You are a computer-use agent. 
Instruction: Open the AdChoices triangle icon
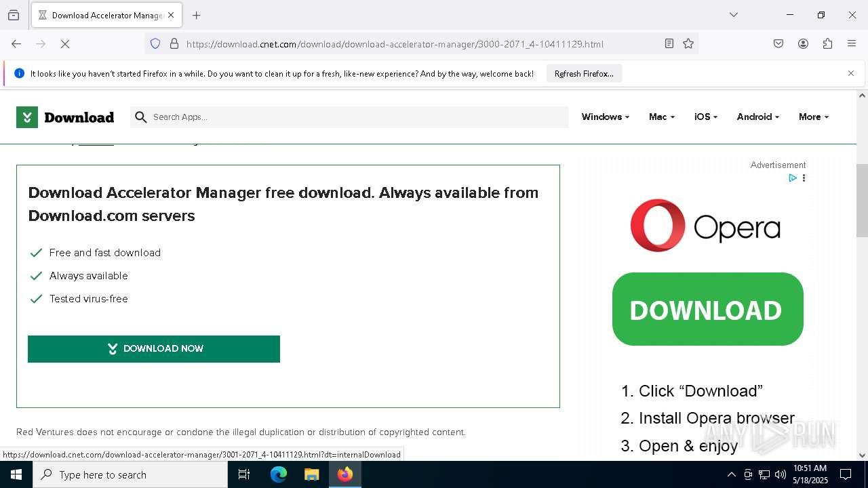tap(792, 178)
